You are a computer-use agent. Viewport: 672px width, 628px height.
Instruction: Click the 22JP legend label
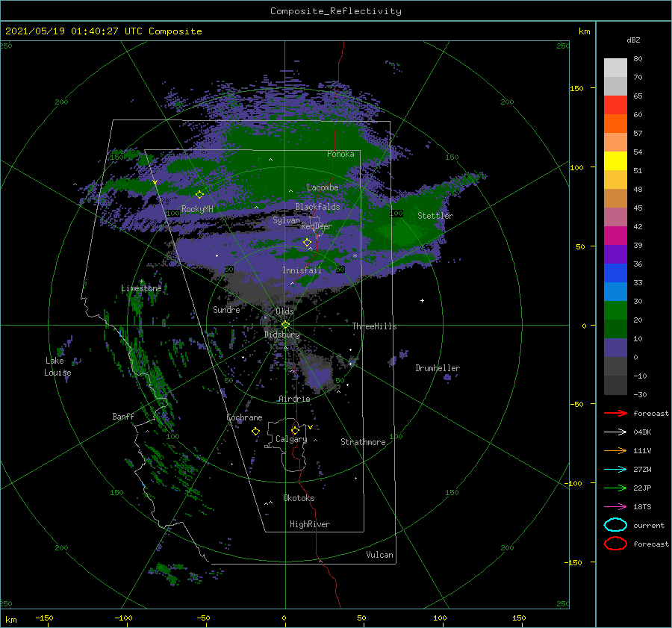(x=642, y=488)
